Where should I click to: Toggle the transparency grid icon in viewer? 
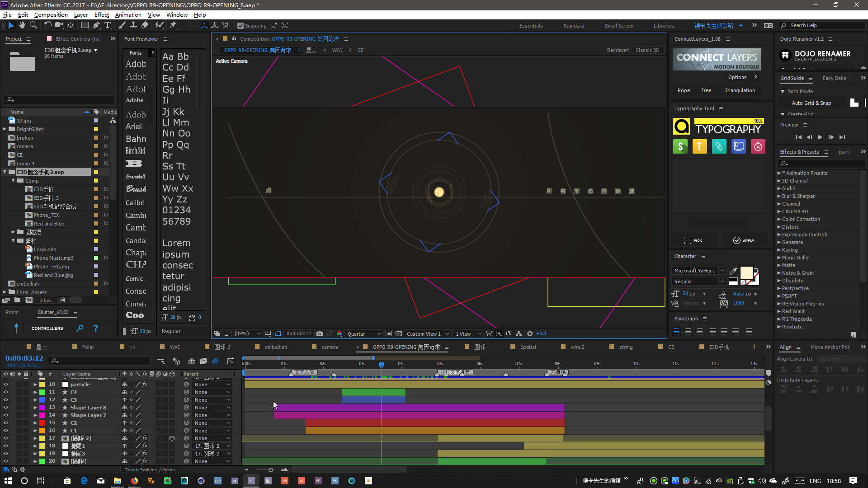pos(399,334)
